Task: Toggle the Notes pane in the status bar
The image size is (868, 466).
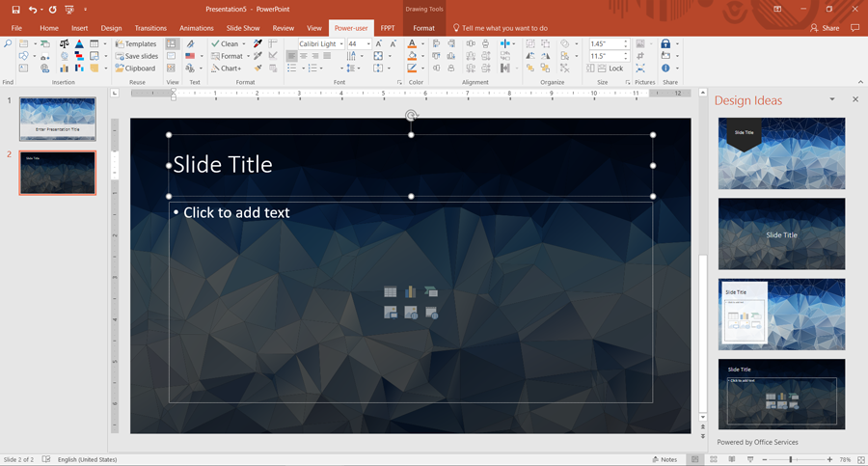Action: click(665, 459)
